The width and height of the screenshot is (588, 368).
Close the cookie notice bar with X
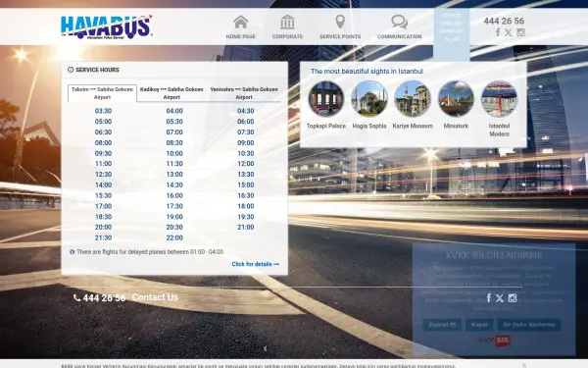pyautogui.click(x=524, y=365)
